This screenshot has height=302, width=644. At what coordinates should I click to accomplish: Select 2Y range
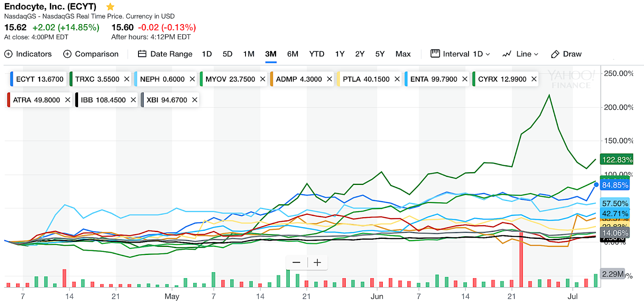coord(360,54)
